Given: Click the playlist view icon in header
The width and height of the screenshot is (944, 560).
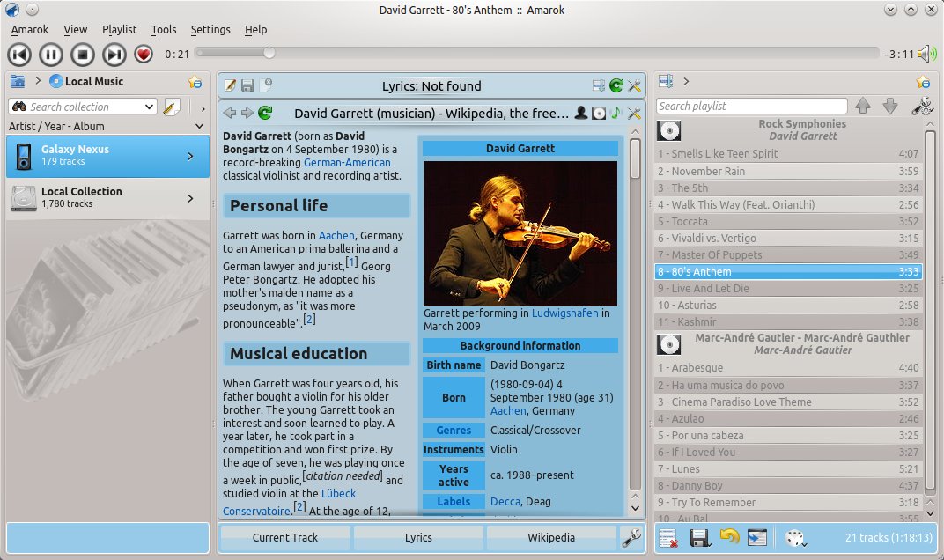Looking at the screenshot, I should click(x=666, y=81).
